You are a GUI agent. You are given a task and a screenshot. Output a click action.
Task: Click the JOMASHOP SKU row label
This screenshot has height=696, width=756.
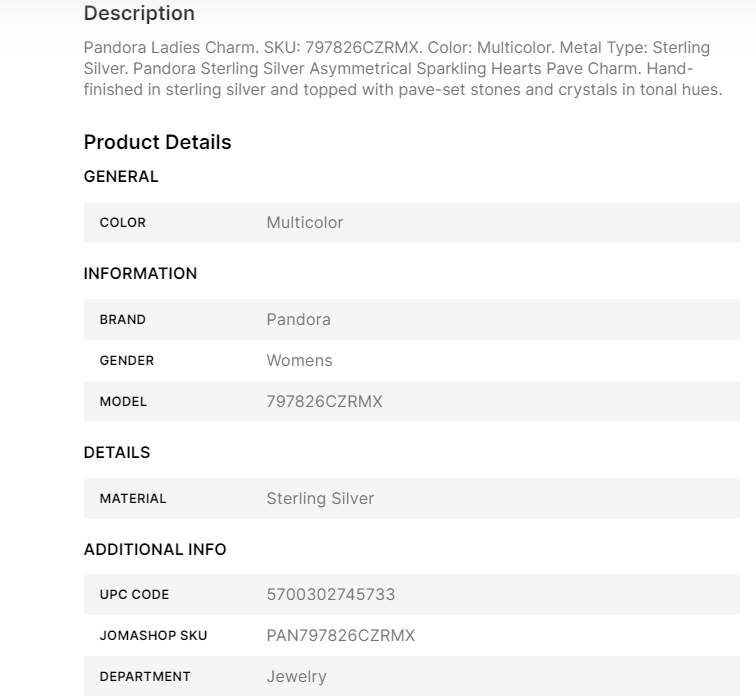153,635
